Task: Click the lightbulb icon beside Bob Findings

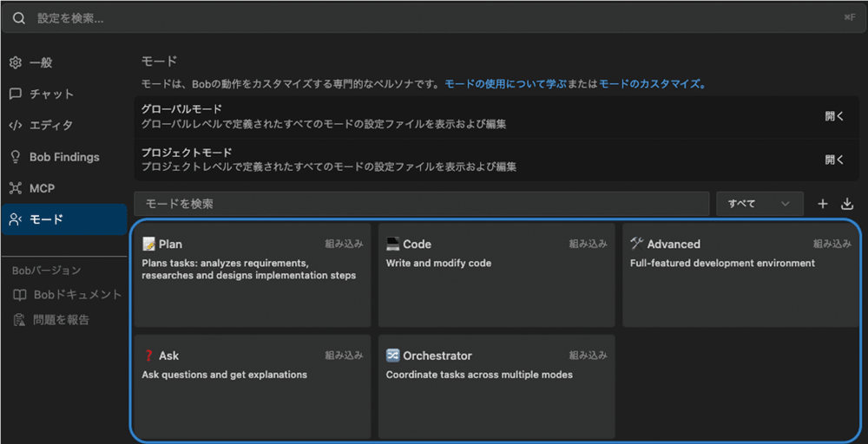Action: coord(16,157)
